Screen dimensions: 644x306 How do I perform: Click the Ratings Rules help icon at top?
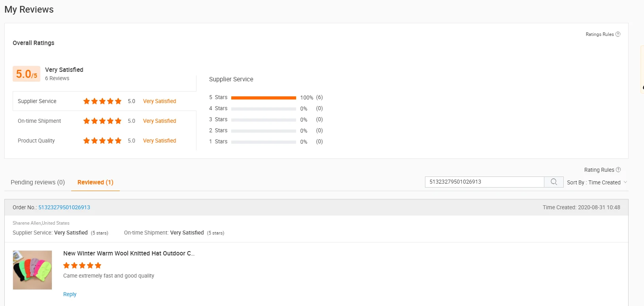tap(618, 34)
